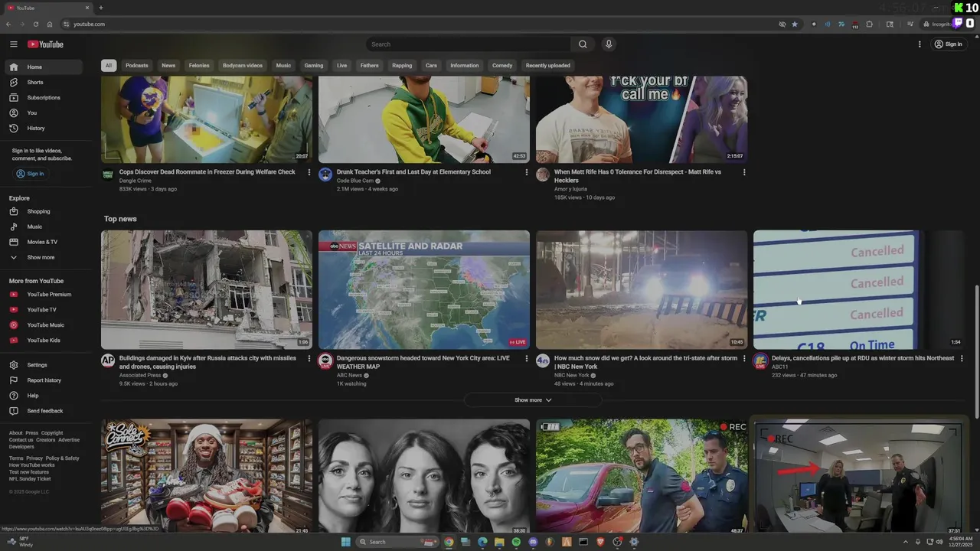Select the Podcasts filter chip
980x551 pixels.
(x=137, y=66)
